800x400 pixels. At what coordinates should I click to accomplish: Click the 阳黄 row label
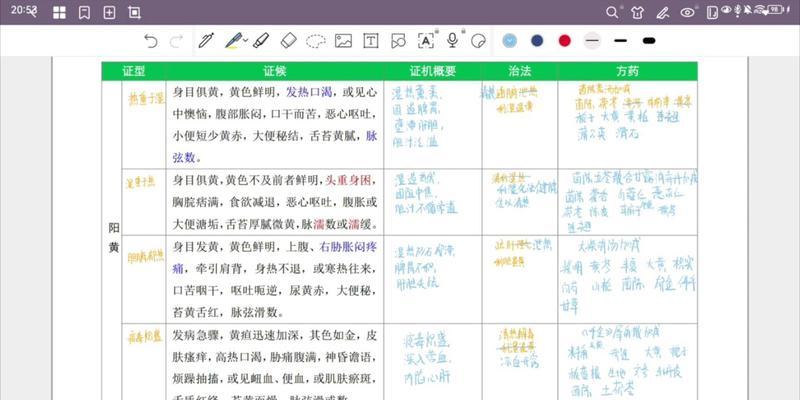pyautogui.click(x=113, y=237)
